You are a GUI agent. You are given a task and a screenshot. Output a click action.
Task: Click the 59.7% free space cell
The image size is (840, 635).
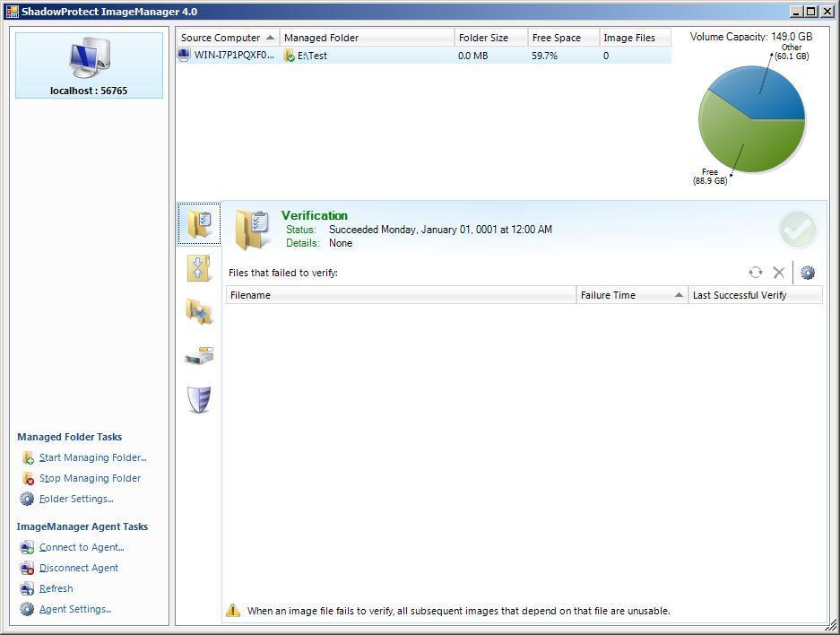click(x=544, y=56)
